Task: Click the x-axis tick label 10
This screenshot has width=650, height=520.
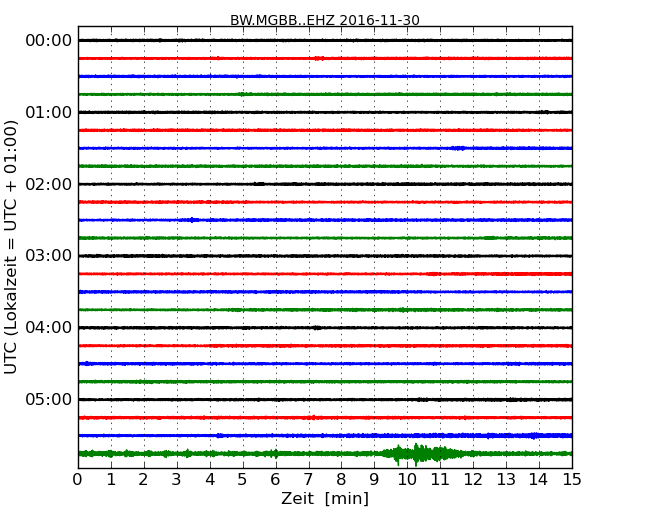Action: tap(407, 479)
